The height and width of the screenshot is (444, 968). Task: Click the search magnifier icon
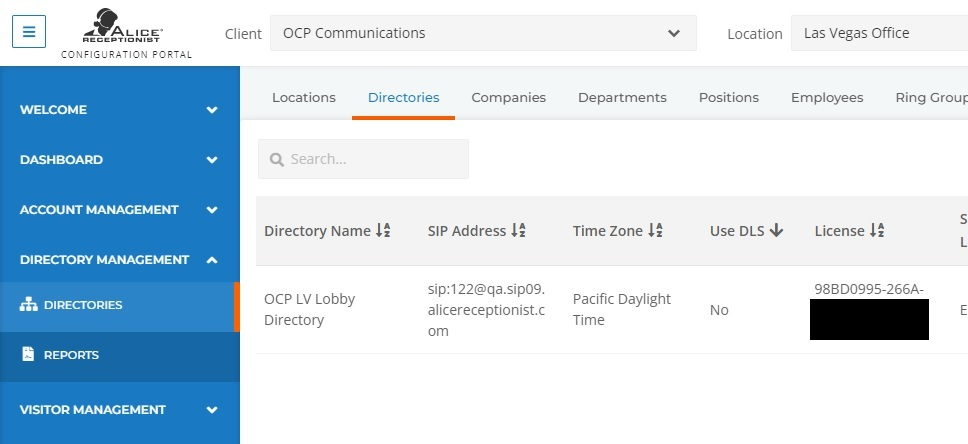coord(277,159)
